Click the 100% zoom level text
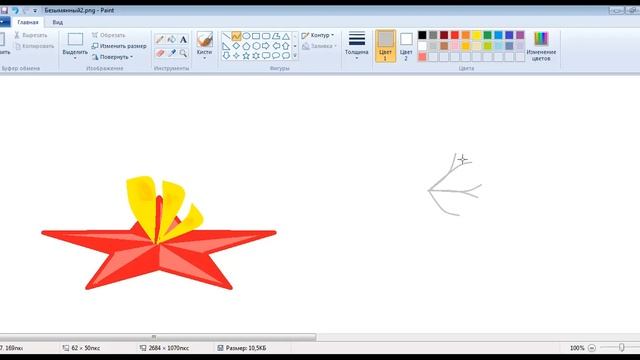Viewport: 640px width, 360px height. (x=577, y=348)
